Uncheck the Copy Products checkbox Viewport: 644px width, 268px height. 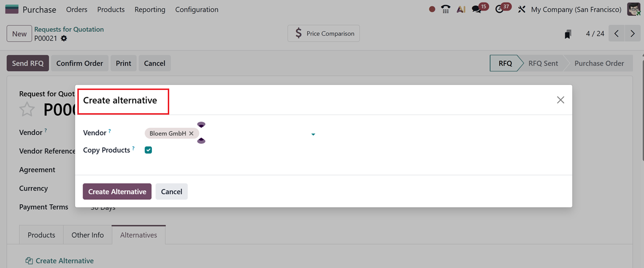(x=148, y=150)
